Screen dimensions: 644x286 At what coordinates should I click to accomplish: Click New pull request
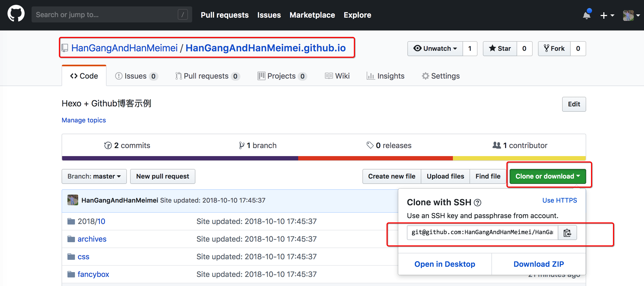pos(163,176)
